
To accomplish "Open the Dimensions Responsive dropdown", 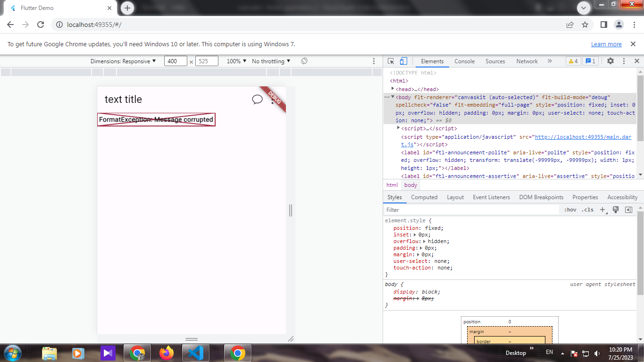I will pyautogui.click(x=123, y=61).
